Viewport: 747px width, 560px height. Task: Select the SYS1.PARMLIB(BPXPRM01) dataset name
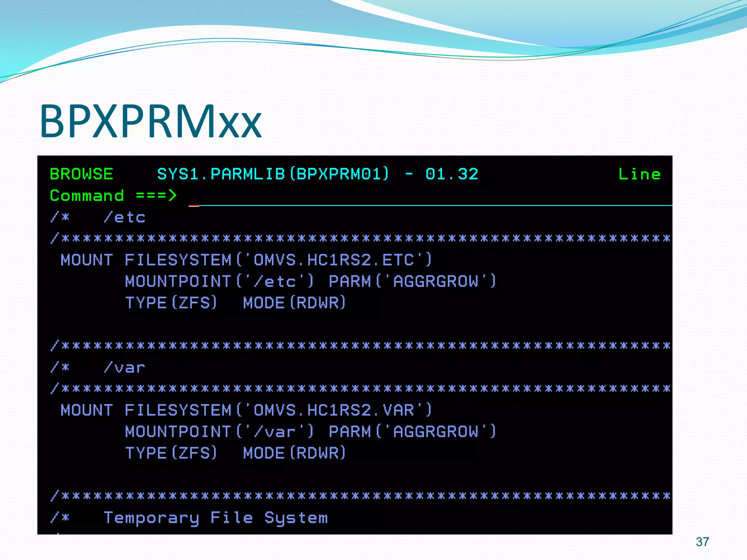pos(273,174)
